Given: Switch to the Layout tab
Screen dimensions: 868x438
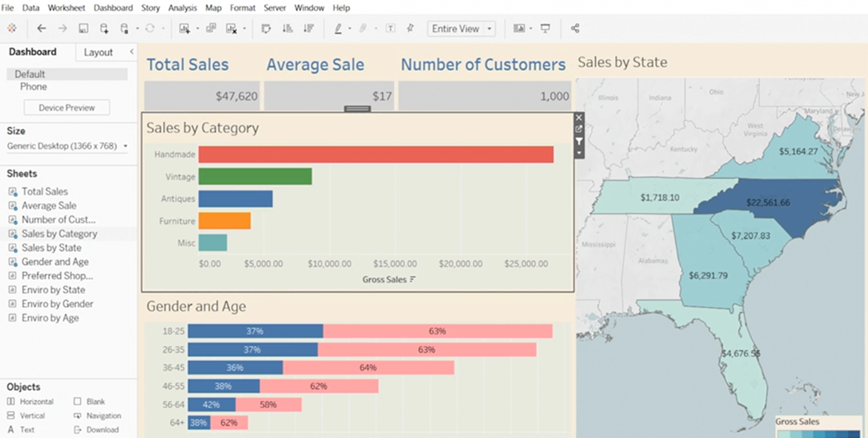Looking at the screenshot, I should (x=98, y=53).
